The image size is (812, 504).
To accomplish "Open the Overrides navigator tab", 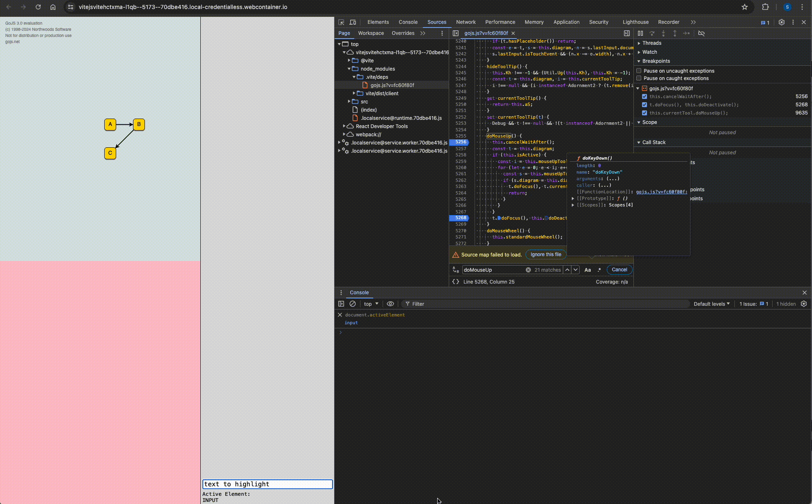I will [x=403, y=33].
